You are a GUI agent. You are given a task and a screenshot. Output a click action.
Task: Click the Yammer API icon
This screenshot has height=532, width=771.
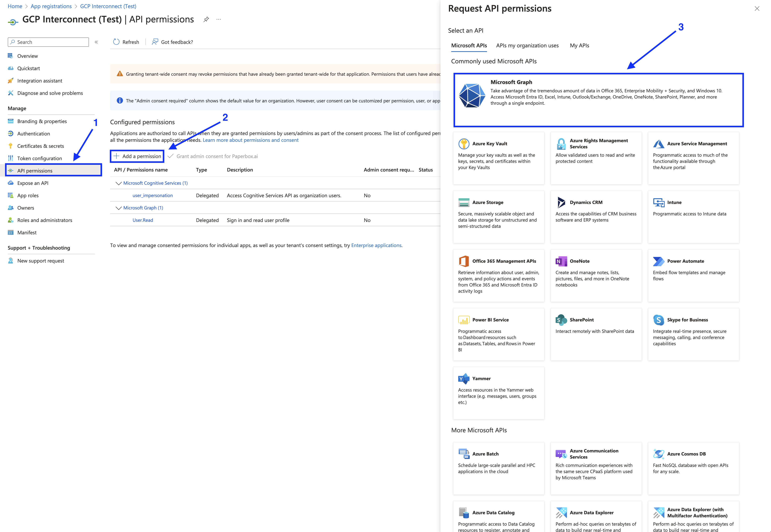click(464, 378)
